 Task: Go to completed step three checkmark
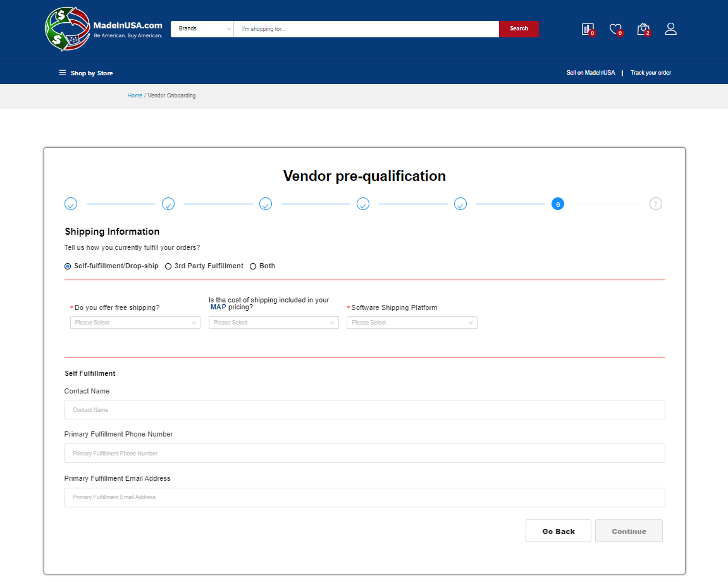coord(266,204)
